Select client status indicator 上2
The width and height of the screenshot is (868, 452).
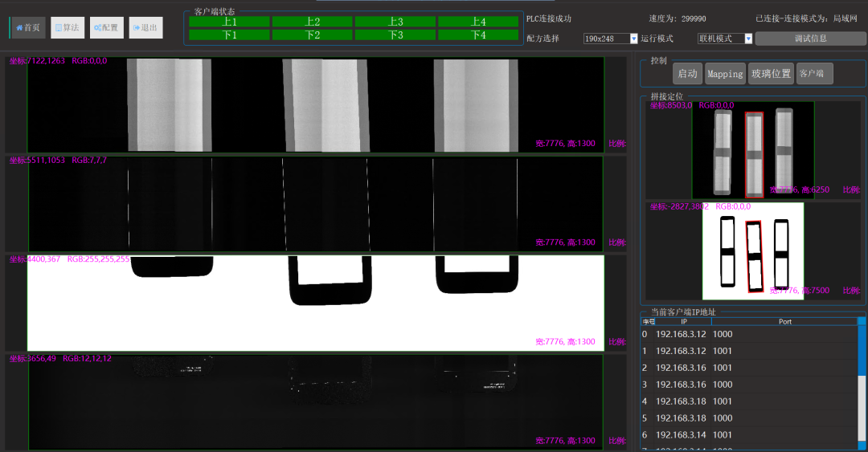point(312,22)
